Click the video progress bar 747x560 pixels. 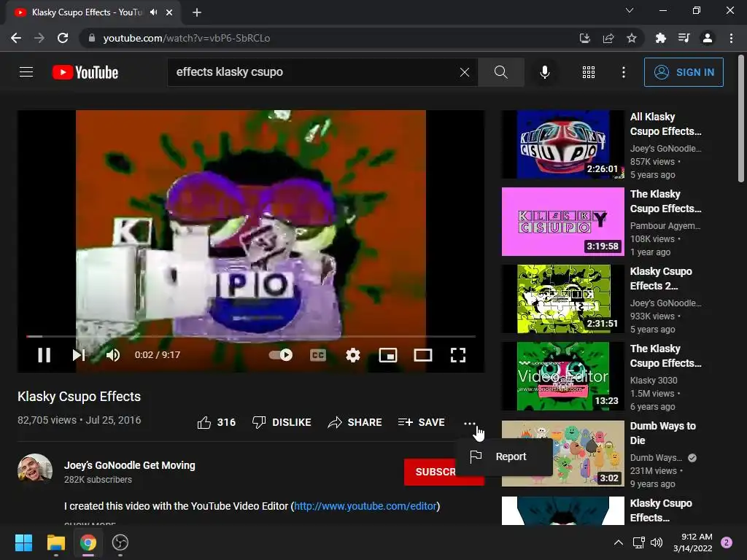coord(251,336)
